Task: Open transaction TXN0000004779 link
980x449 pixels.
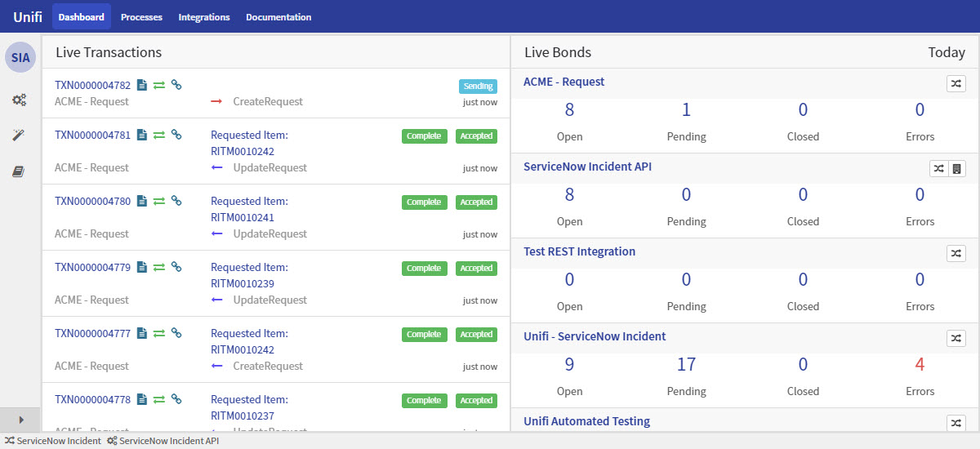Action: [92, 268]
